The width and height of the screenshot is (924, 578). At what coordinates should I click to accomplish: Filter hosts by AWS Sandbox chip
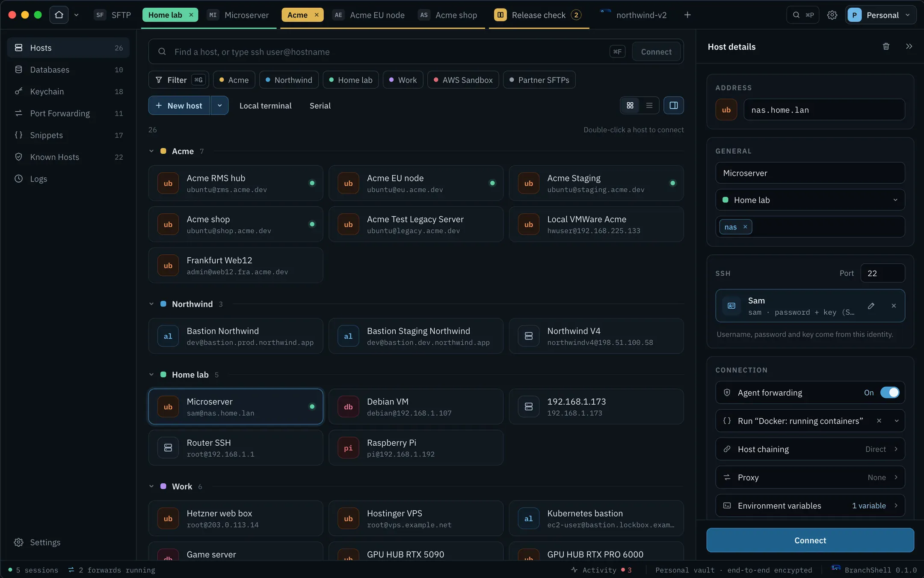[x=463, y=80]
